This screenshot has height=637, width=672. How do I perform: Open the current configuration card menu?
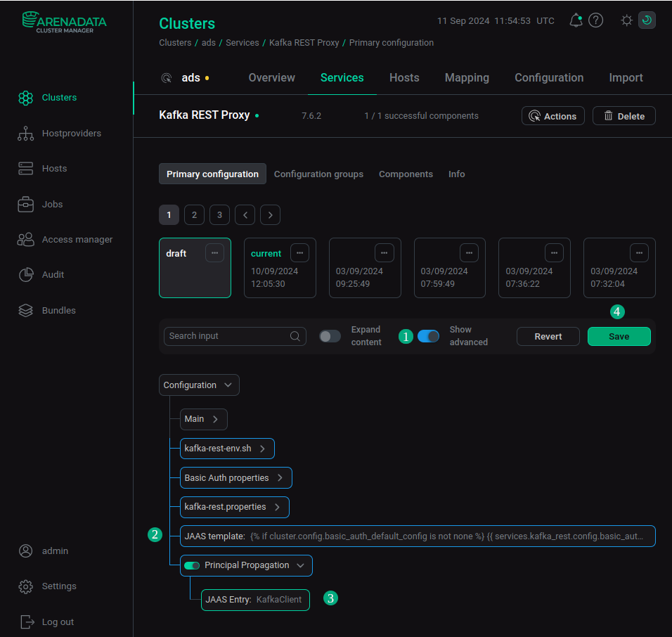coord(299,253)
